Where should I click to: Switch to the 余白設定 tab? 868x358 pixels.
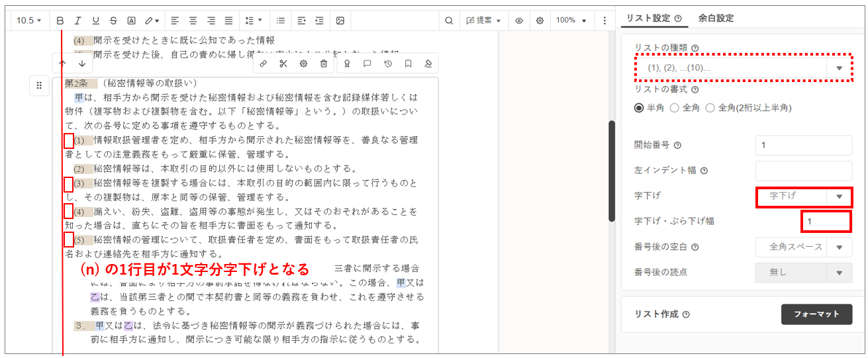click(x=716, y=19)
